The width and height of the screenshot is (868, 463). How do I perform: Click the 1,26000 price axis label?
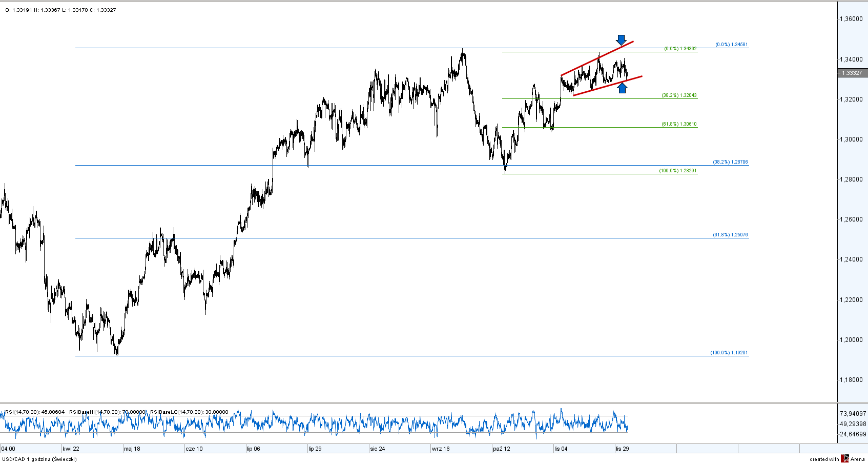852,219
